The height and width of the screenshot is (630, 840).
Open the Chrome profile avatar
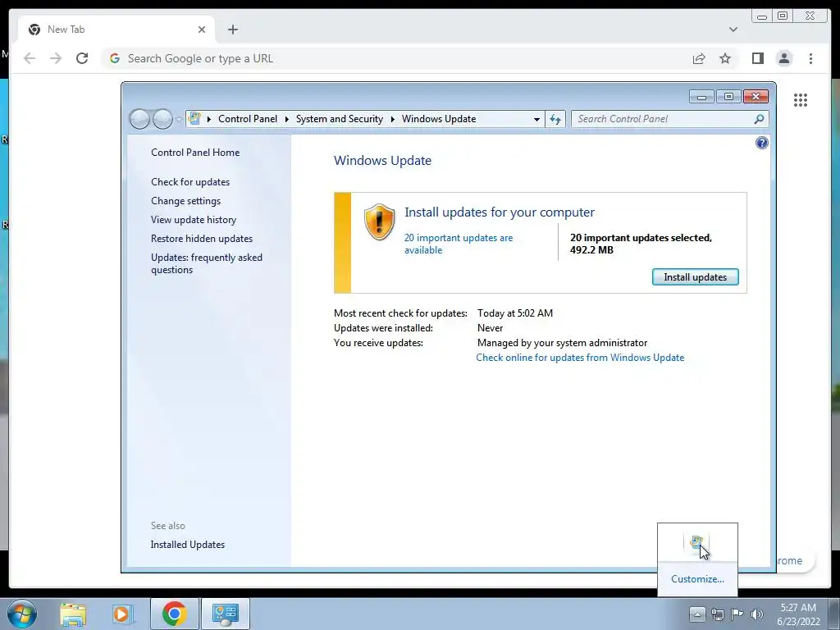click(783, 58)
